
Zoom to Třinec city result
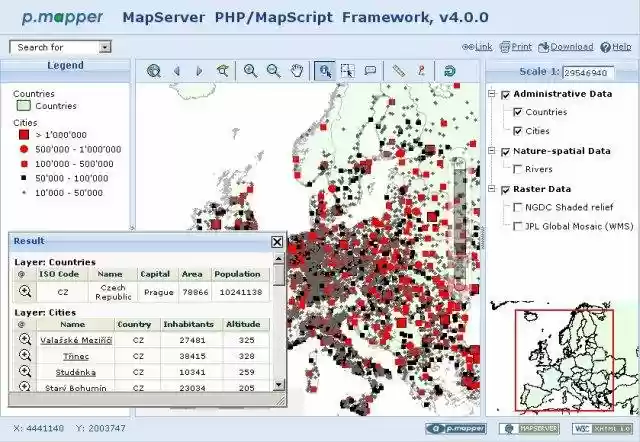coord(25,355)
